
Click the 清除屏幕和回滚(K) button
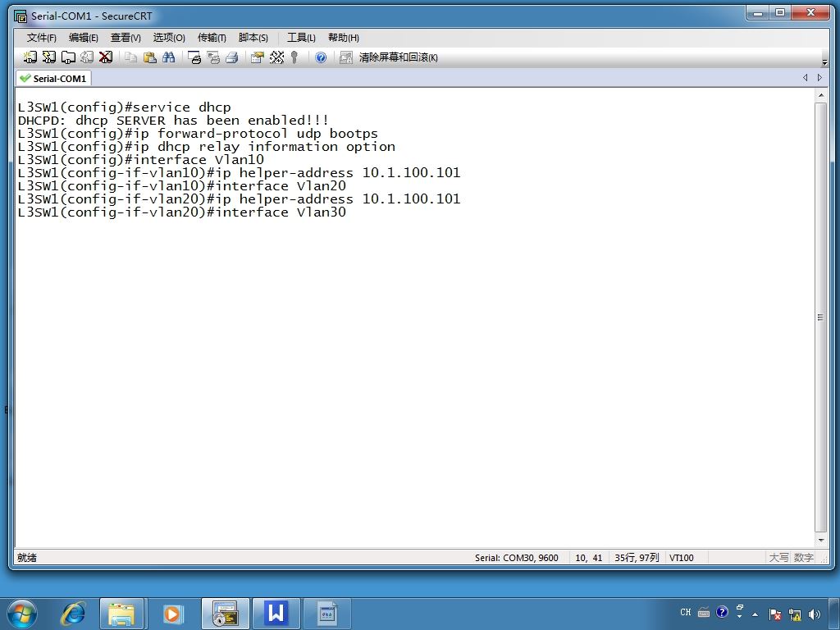[x=398, y=57]
